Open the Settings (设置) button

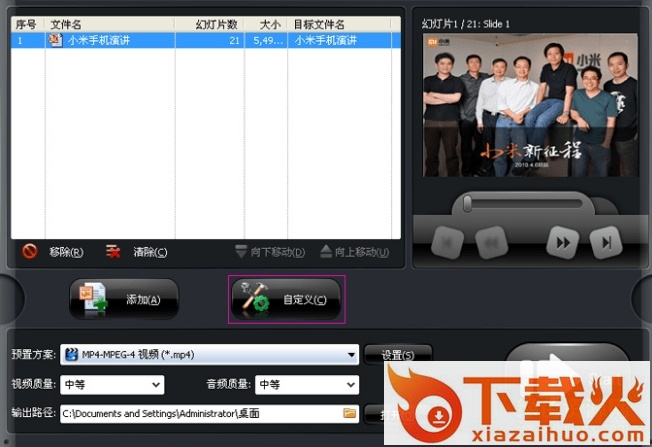398,354
